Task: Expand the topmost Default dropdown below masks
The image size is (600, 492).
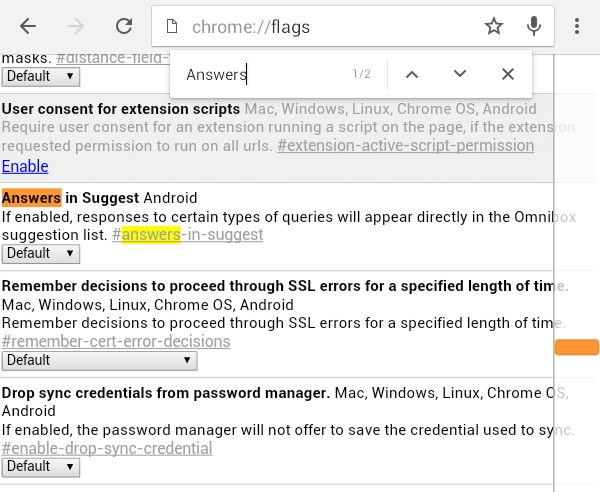Action: (41, 76)
